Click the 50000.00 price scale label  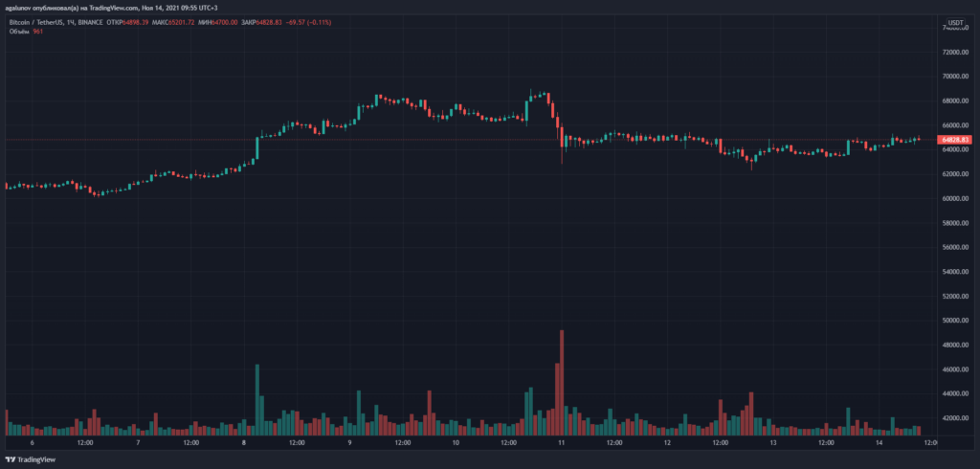point(955,321)
